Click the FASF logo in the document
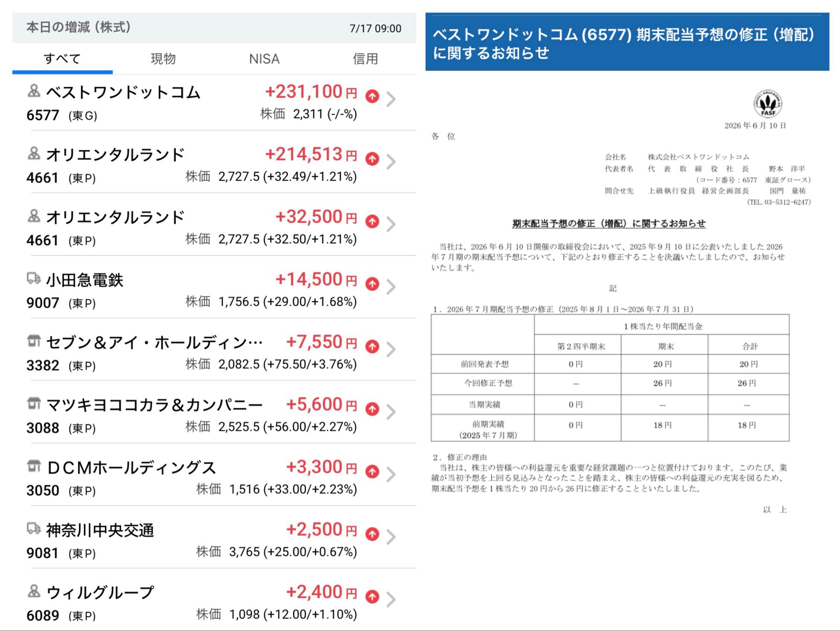 [x=768, y=104]
